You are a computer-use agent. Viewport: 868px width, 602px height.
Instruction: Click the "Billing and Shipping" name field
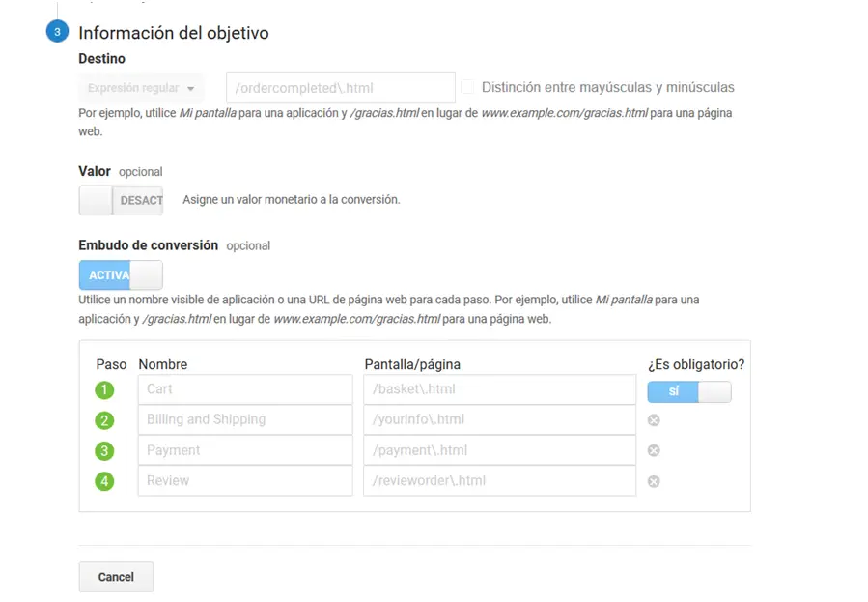244,419
